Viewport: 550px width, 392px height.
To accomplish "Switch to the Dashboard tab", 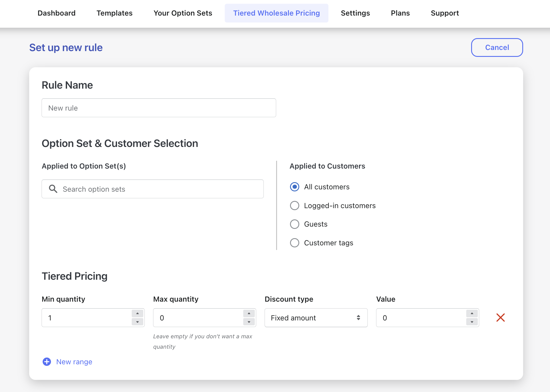I will coord(56,13).
